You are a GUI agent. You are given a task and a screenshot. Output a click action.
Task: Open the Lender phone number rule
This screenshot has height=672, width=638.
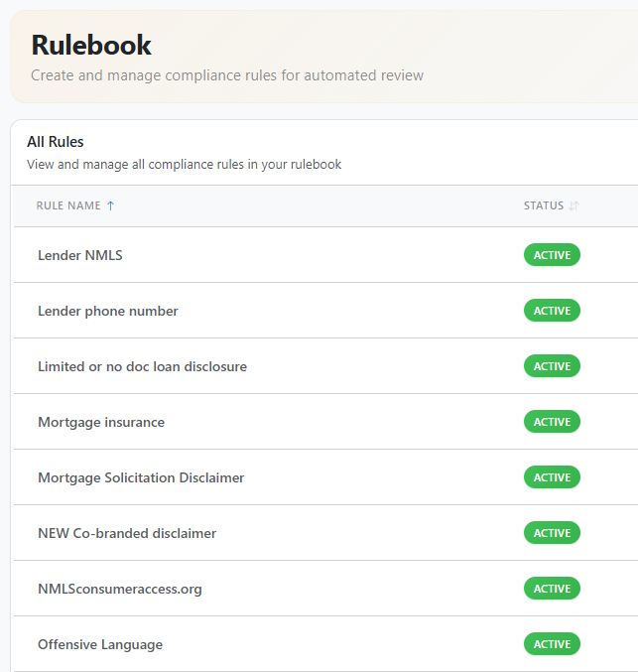[108, 311]
